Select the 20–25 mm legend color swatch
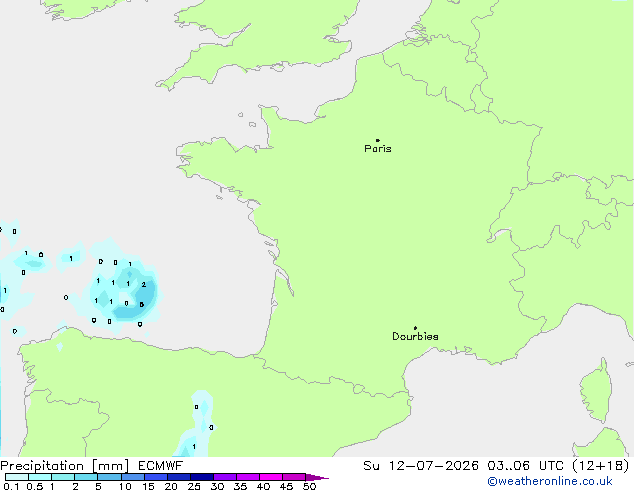The height and width of the screenshot is (490, 634). [179, 477]
